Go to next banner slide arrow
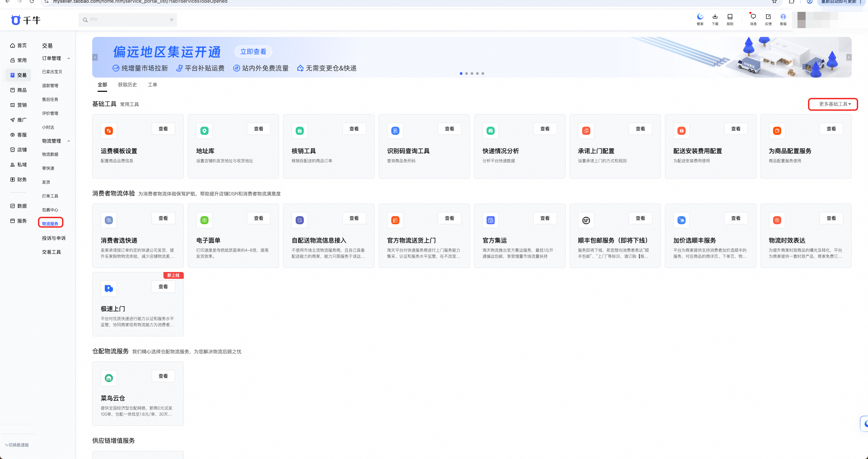This screenshot has height=459, width=868. [849, 57]
